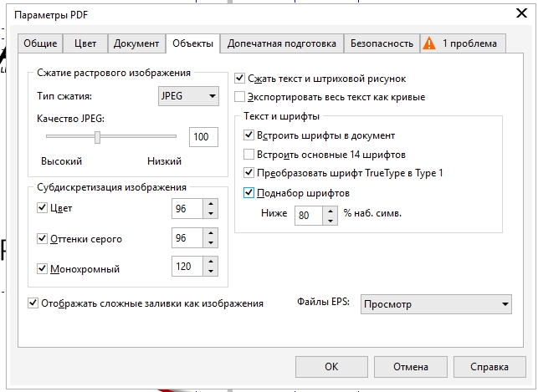
Task: Enable 'Экспортировать весь текст как кривые'
Action: coord(240,97)
